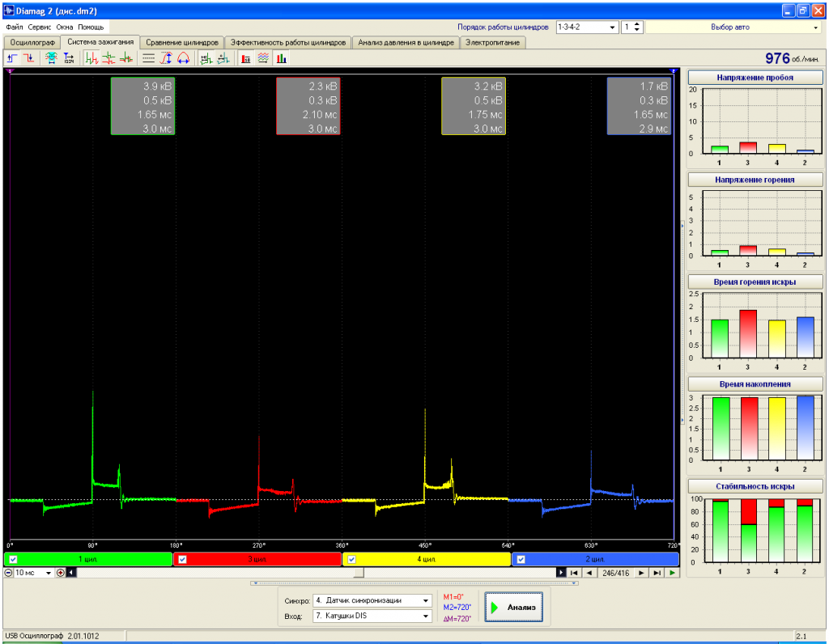Click the cyan waveform filter icon

(x=51, y=58)
